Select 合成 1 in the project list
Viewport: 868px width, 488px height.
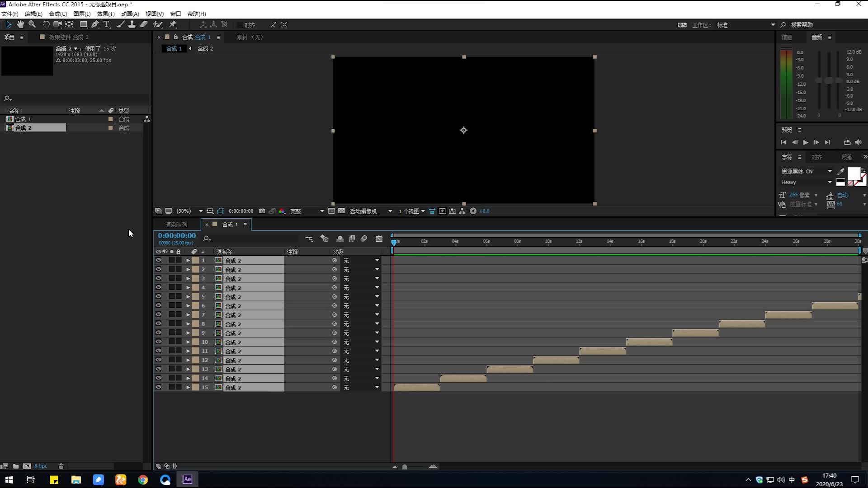click(24, 119)
